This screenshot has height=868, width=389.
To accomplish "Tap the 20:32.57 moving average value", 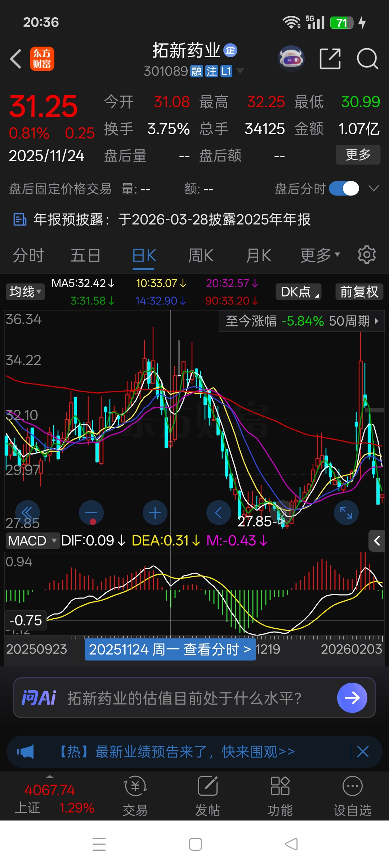I will pos(232,283).
